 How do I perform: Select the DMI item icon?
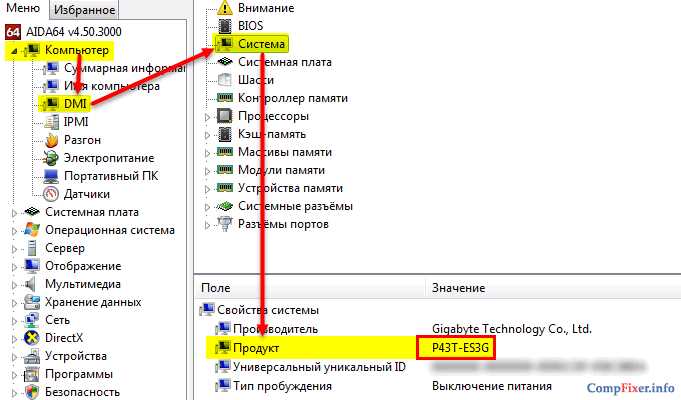pyautogui.click(x=51, y=104)
